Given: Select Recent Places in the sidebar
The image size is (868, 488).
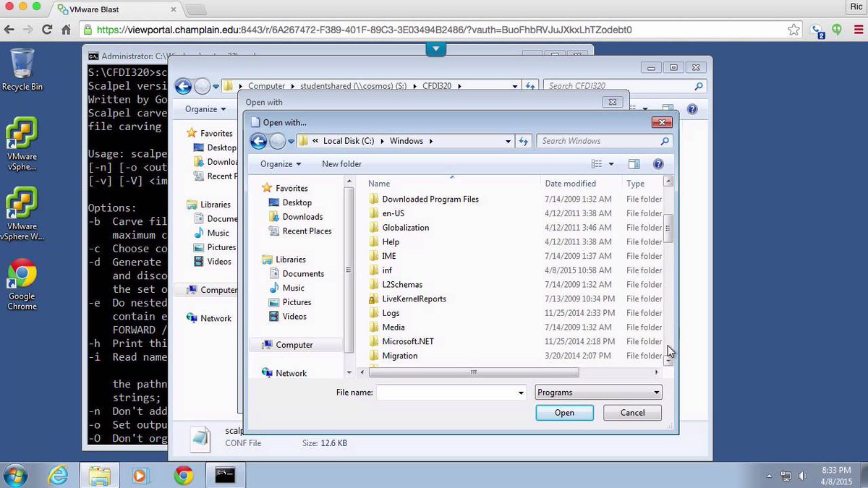Looking at the screenshot, I should point(307,231).
